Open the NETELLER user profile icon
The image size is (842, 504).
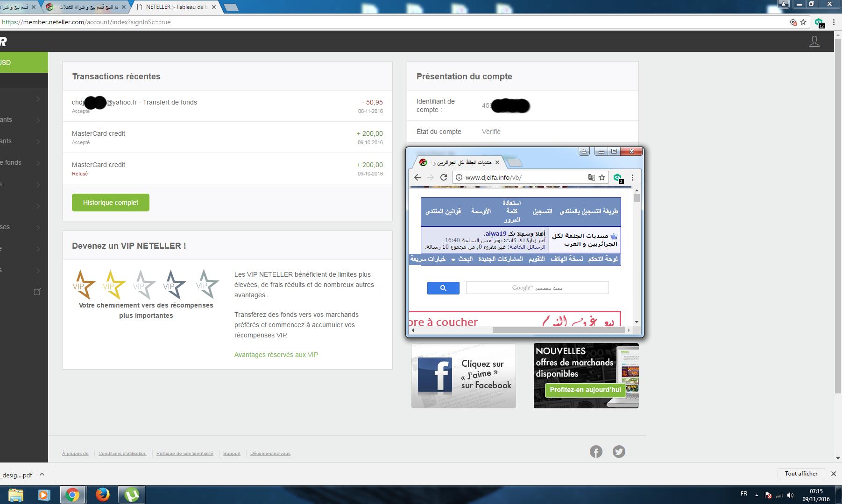[x=814, y=42]
